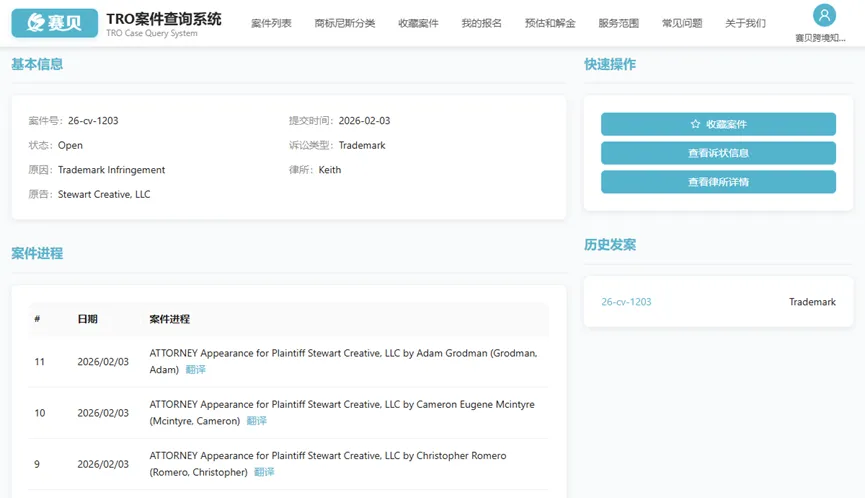Select the case number value 26-cv-1203 in 基本信息
Screen dimensions: 865x498
click(93, 121)
